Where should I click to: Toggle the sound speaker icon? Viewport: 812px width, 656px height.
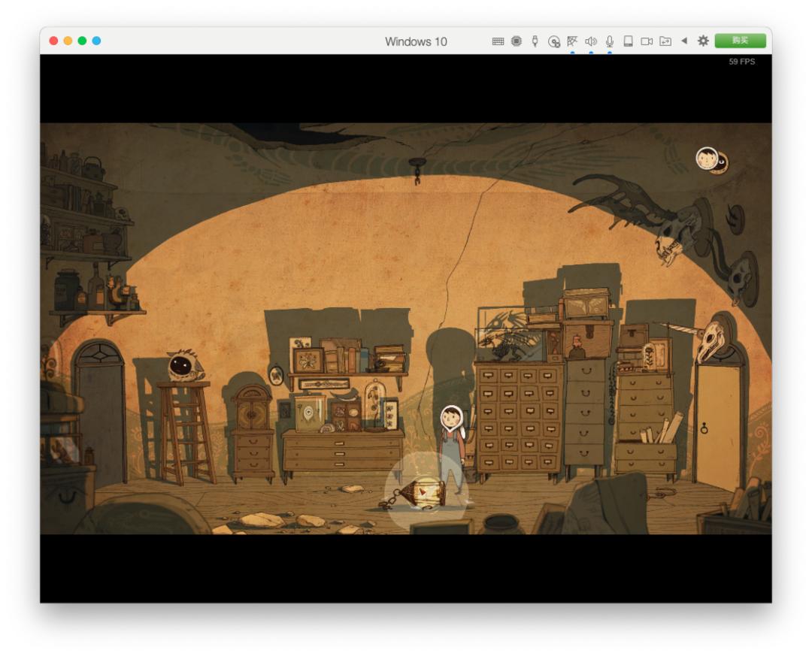591,41
